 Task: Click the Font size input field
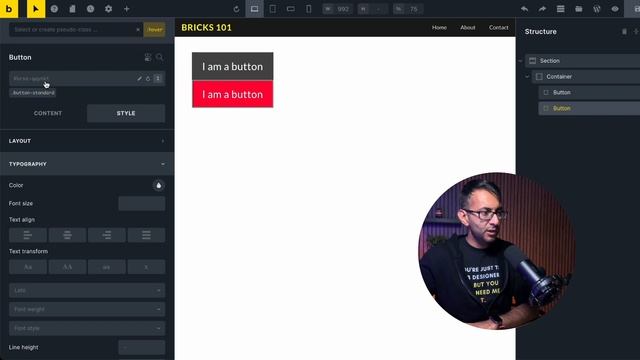click(142, 203)
